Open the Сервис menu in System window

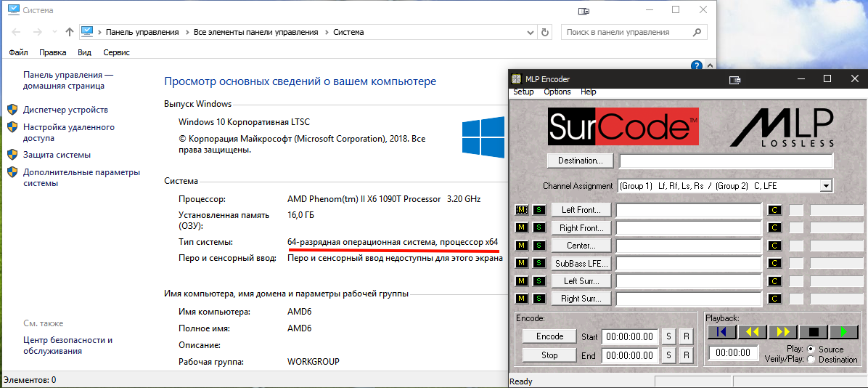point(116,52)
